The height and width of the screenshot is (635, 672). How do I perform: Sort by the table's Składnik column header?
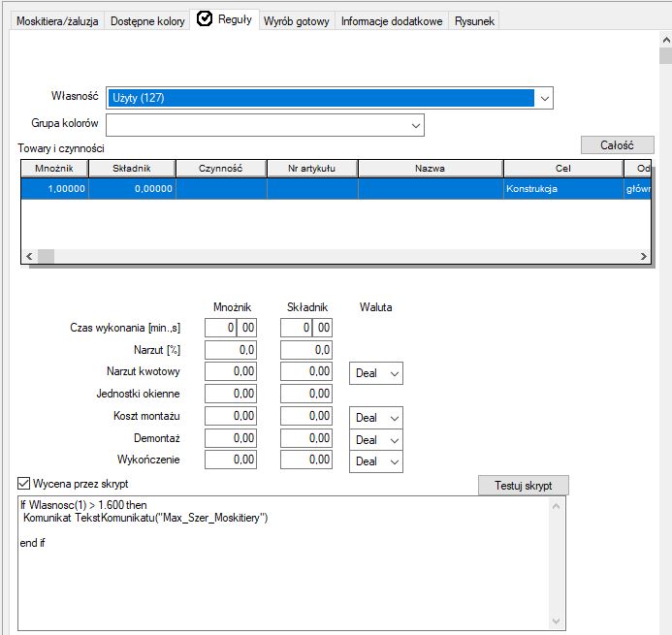click(x=132, y=169)
